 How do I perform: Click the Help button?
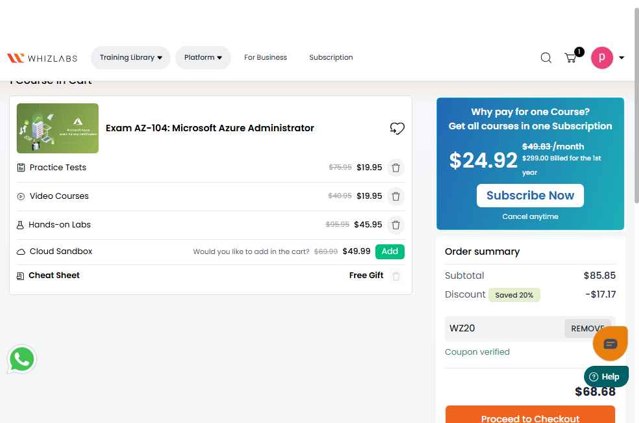click(x=606, y=377)
